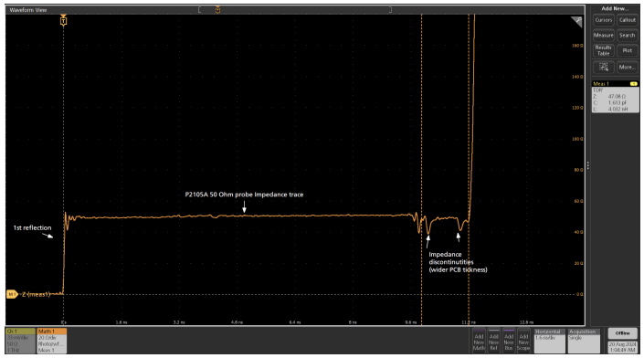Click the Waveform View title
This screenshot has width=644, height=358.
pos(28,10)
